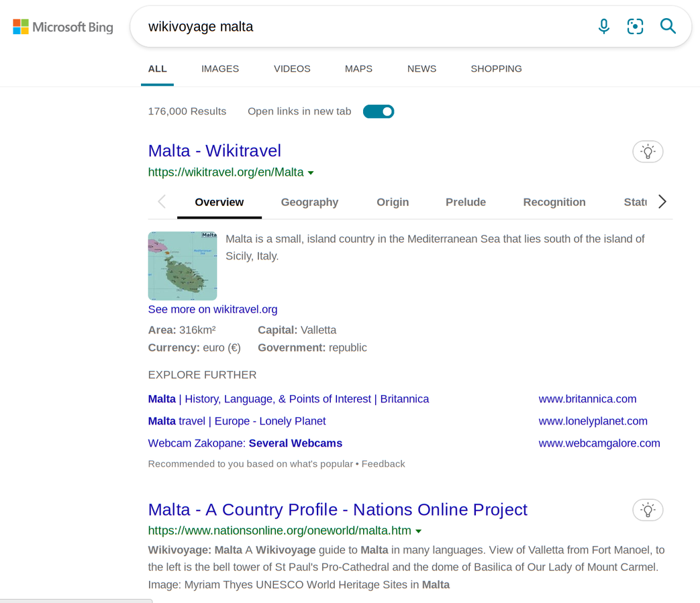
Task: Open the Malta - Wikitravel result title
Action: 215,151
